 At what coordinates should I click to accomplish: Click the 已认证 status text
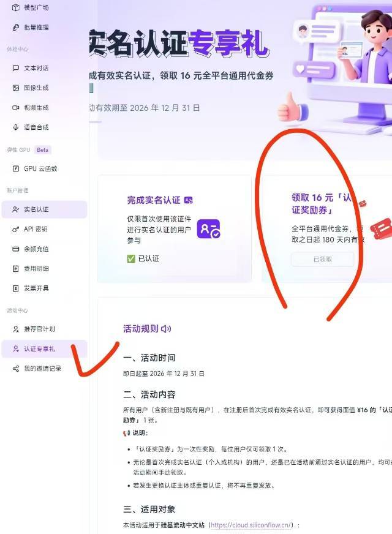[x=149, y=258]
